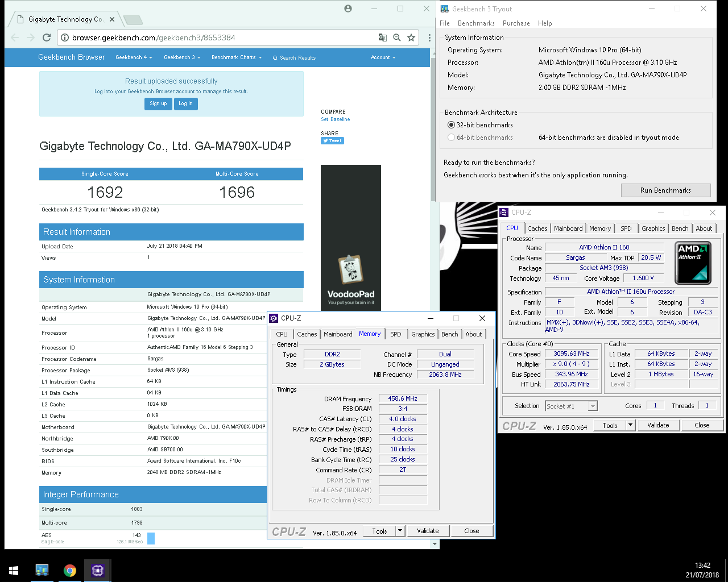The image size is (728, 582).
Task: Click Chrome forward navigation arrow
Action: point(31,38)
